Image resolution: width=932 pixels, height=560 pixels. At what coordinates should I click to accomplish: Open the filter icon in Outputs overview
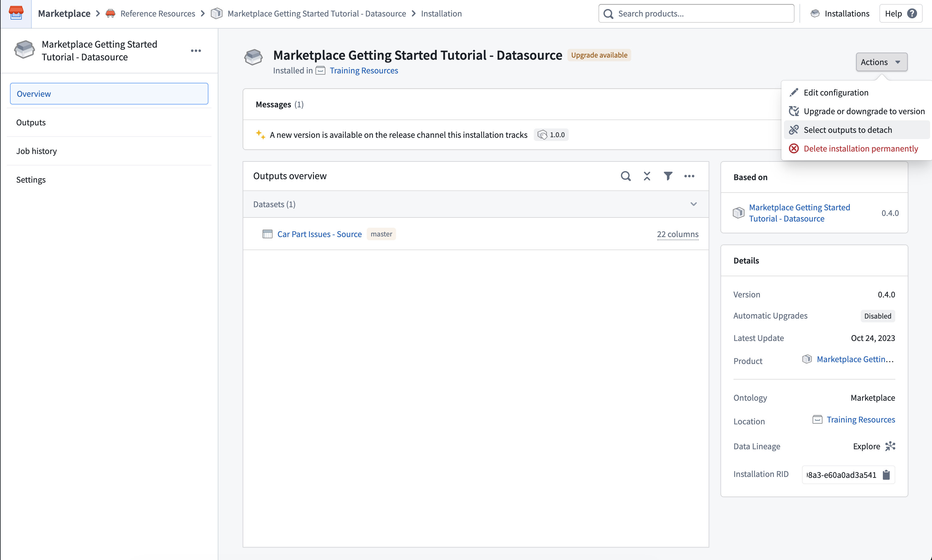click(x=668, y=176)
